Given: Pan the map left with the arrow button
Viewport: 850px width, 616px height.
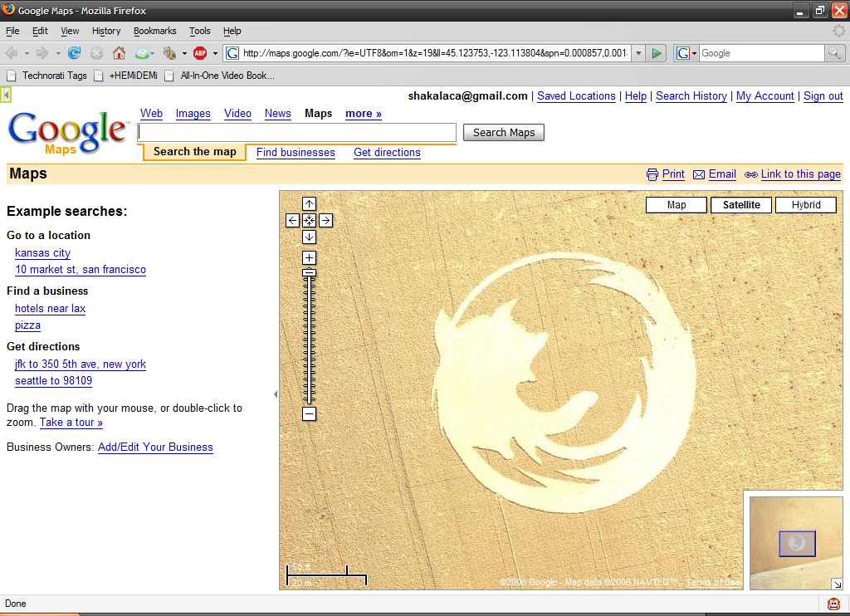Looking at the screenshot, I should click(292, 220).
